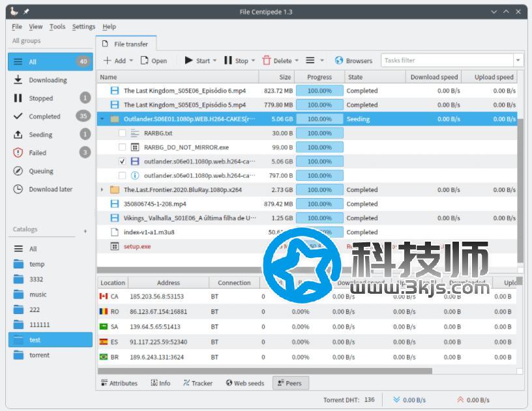Click the Add task plus icon

click(x=107, y=61)
